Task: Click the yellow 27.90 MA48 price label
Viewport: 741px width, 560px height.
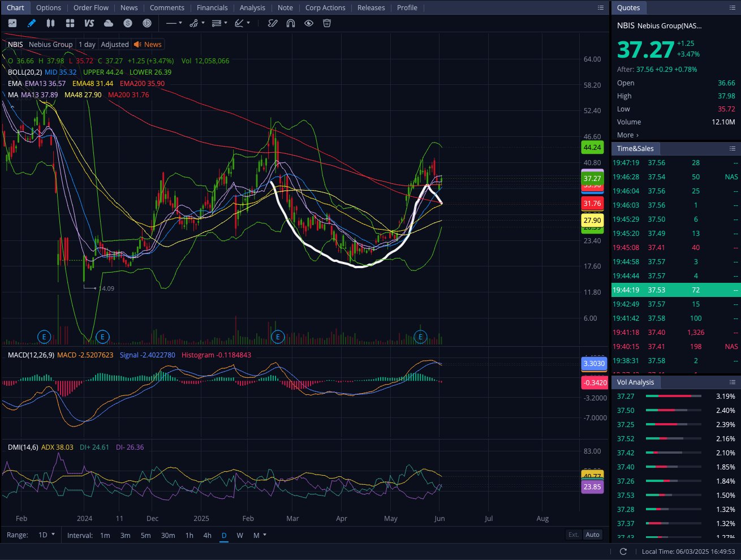Action: click(x=592, y=221)
